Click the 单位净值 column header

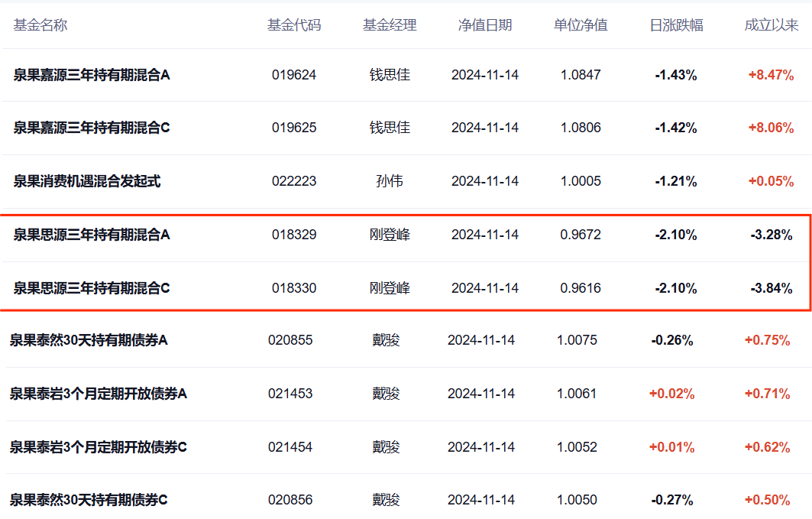581,25
